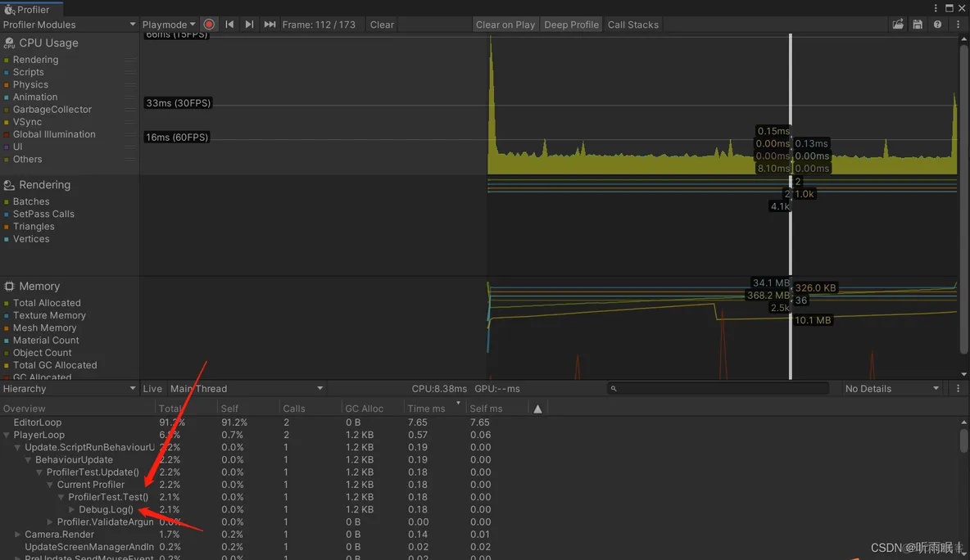The height and width of the screenshot is (560, 970).
Task: Click the record profiling button
Action: [x=209, y=25]
